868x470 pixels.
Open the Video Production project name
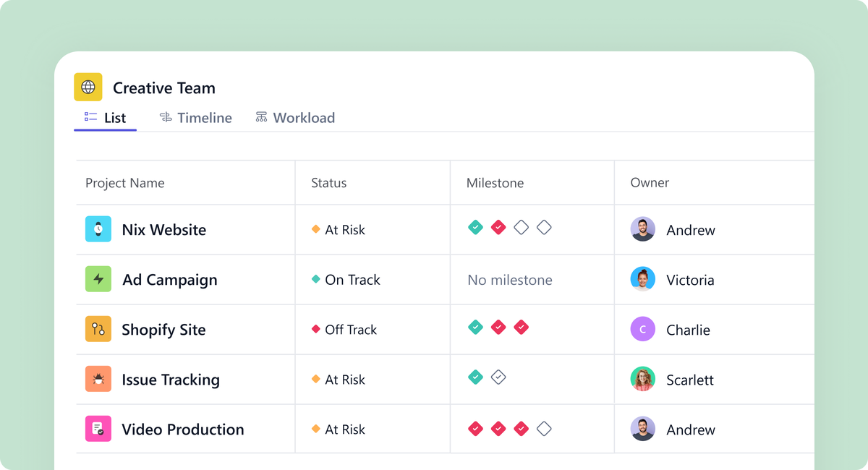point(183,430)
